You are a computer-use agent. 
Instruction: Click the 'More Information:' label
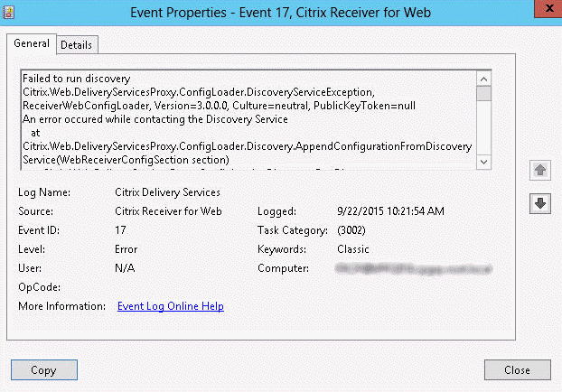click(x=62, y=306)
